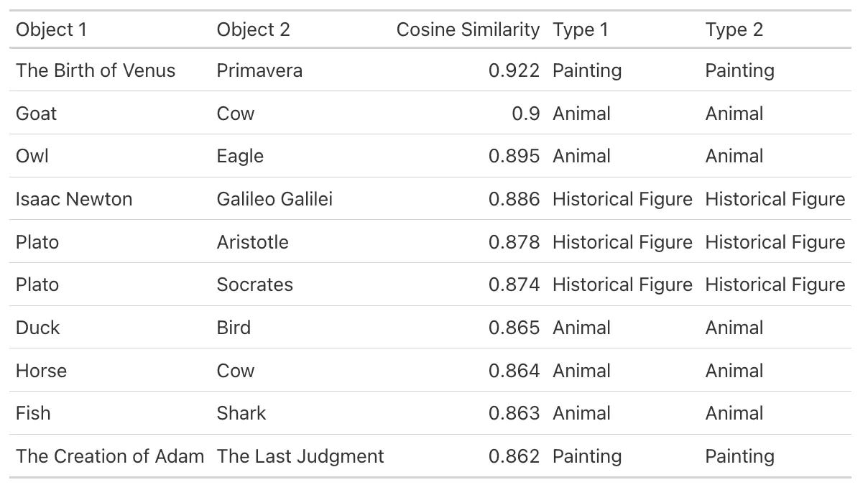The width and height of the screenshot is (868, 490).
Task: Select The Last Judgment cell
Action: [300, 456]
